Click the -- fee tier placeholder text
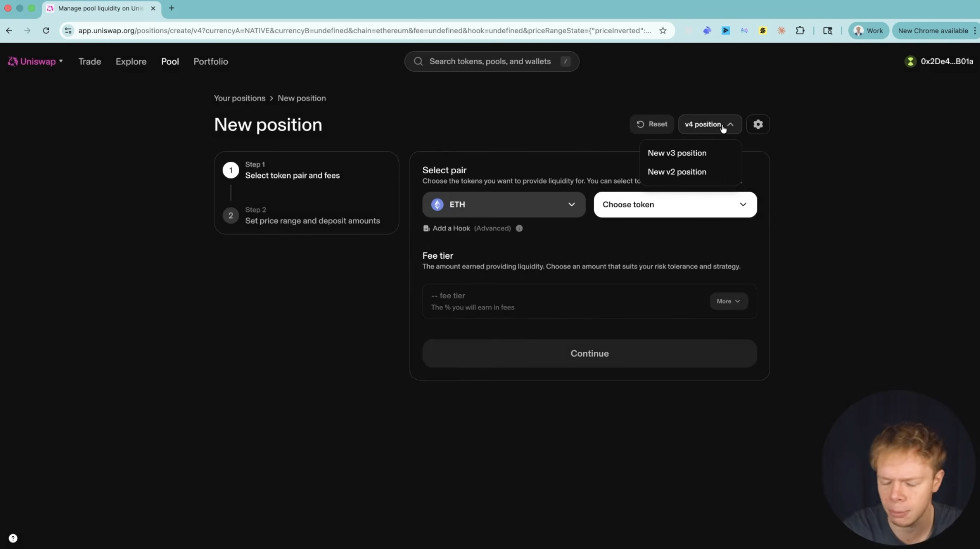 (x=448, y=296)
